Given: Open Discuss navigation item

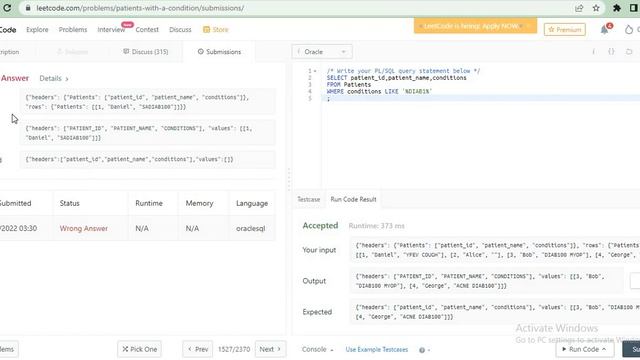Looking at the screenshot, I should (180, 29).
